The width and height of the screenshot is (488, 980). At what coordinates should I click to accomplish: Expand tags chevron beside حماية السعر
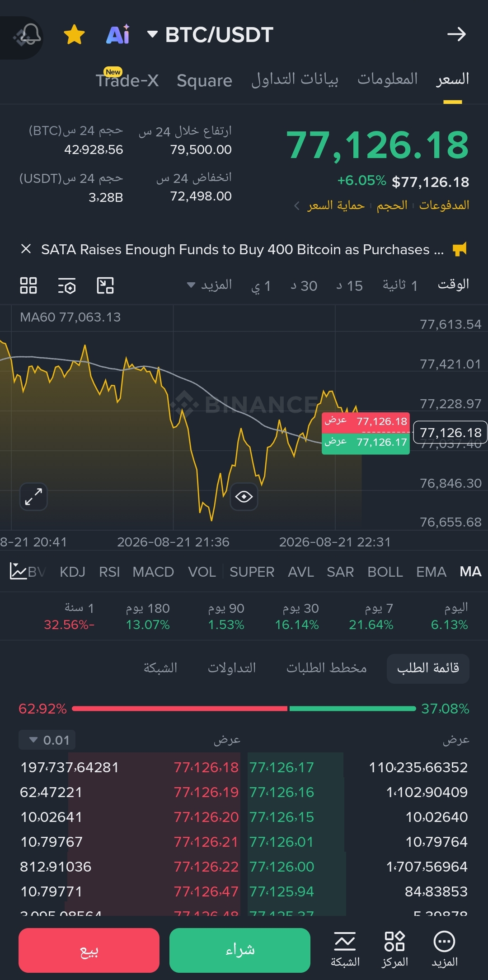tap(297, 206)
